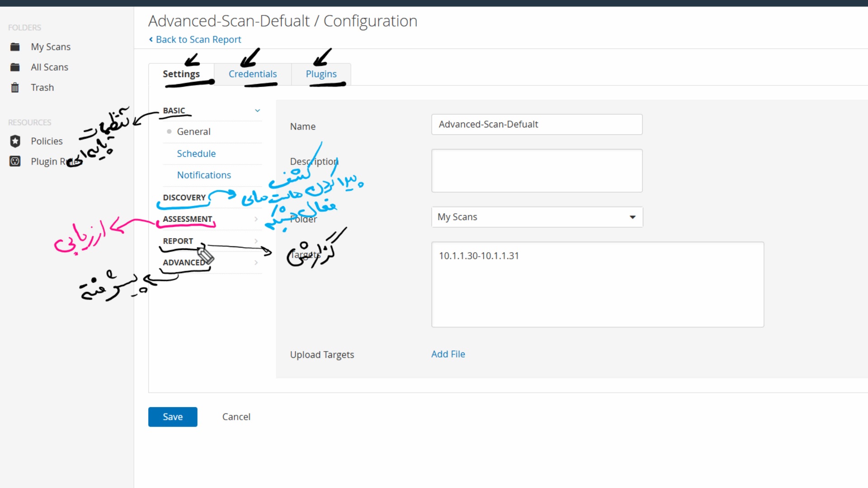868x488 pixels.
Task: Click the Description text box
Action: click(537, 171)
